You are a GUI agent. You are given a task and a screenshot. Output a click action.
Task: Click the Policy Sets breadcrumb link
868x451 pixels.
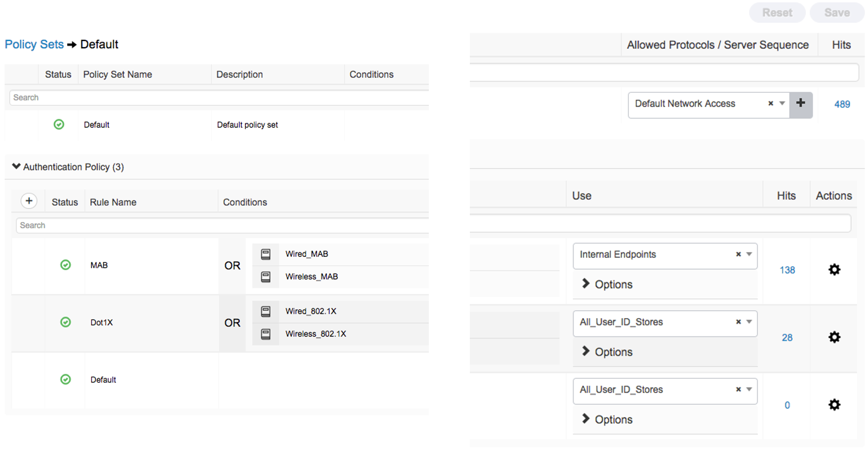pos(34,44)
